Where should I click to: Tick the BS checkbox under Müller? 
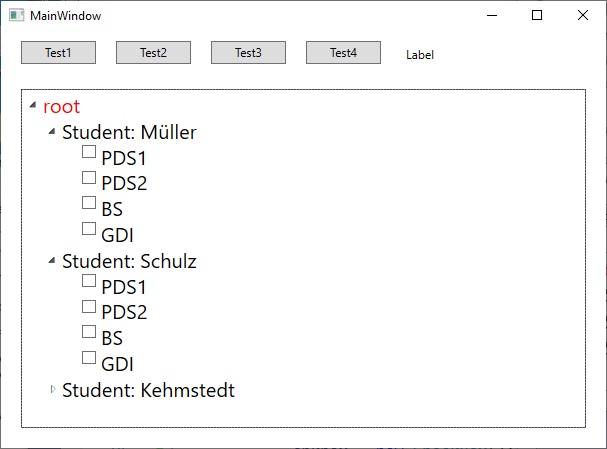[89, 204]
